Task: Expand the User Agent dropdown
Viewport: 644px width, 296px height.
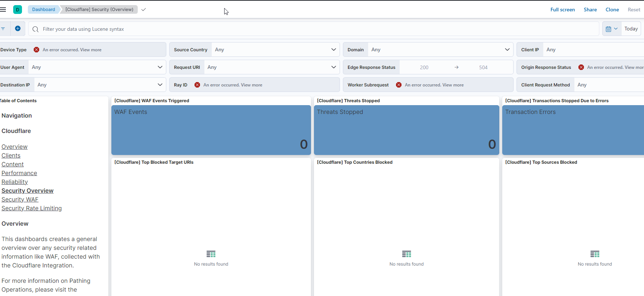Action: (160, 67)
